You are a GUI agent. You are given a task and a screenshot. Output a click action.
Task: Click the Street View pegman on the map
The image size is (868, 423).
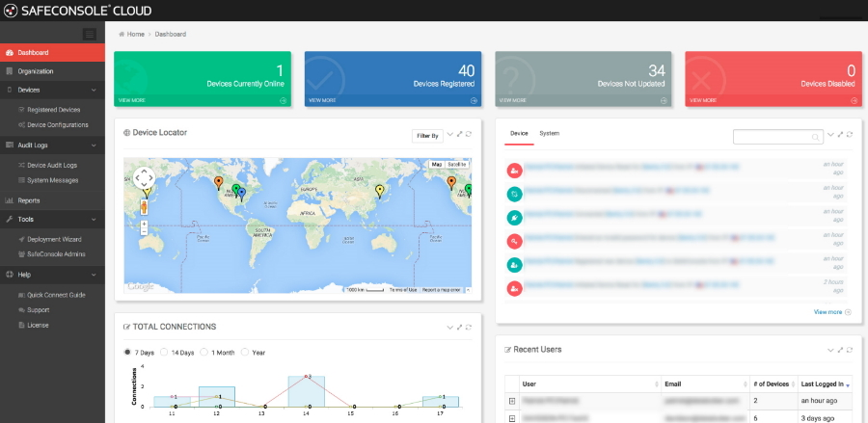(x=144, y=207)
